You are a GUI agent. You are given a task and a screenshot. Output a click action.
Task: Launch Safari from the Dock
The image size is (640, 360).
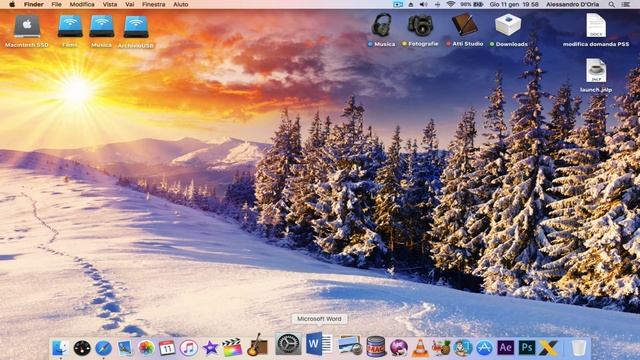pos(103,348)
